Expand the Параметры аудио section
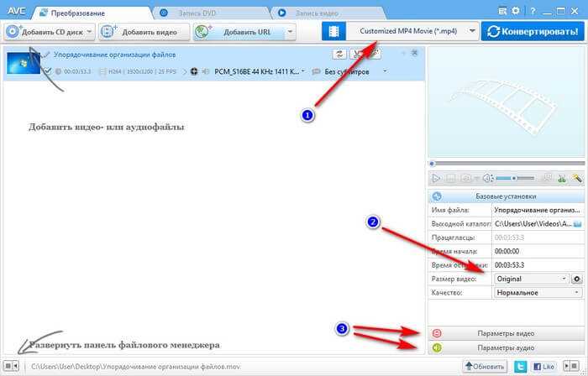This screenshot has height=376, width=588. tap(507, 348)
